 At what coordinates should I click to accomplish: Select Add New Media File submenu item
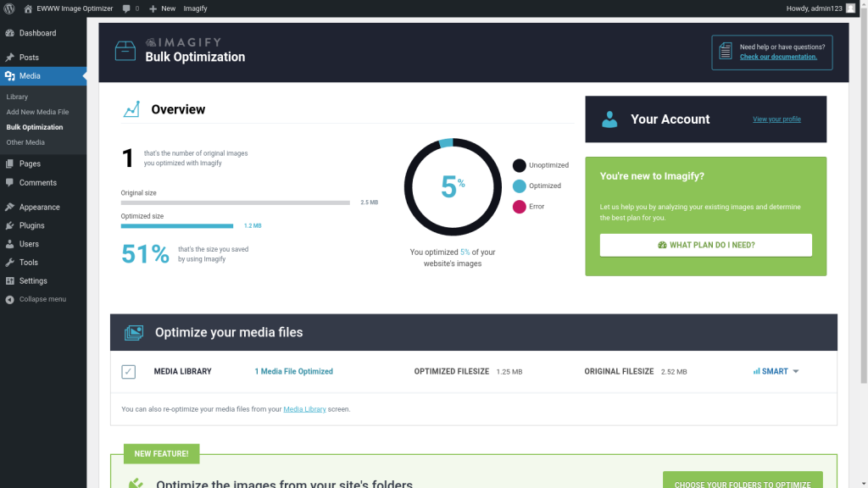37,112
